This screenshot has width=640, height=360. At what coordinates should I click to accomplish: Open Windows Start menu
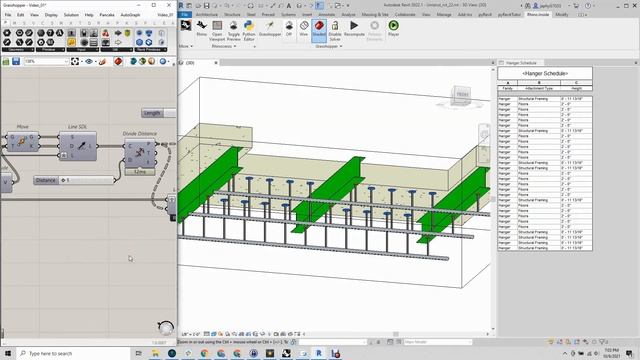[x=8, y=353]
